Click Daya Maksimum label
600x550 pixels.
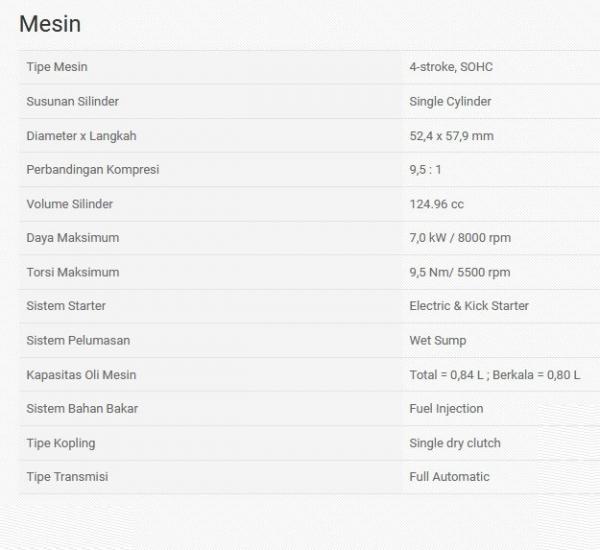coord(72,238)
